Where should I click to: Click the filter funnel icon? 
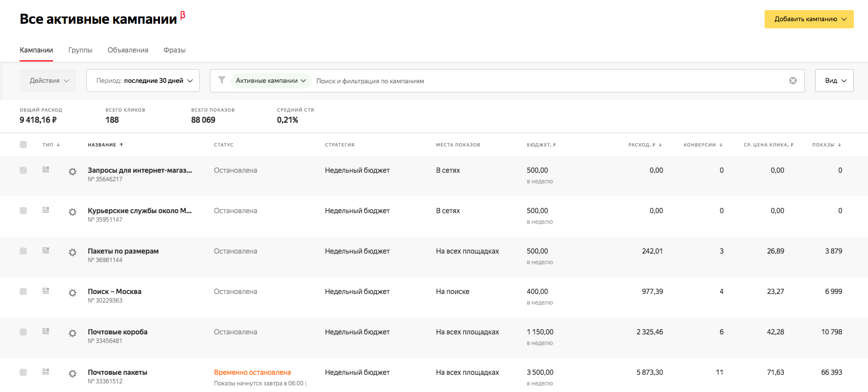tap(222, 80)
